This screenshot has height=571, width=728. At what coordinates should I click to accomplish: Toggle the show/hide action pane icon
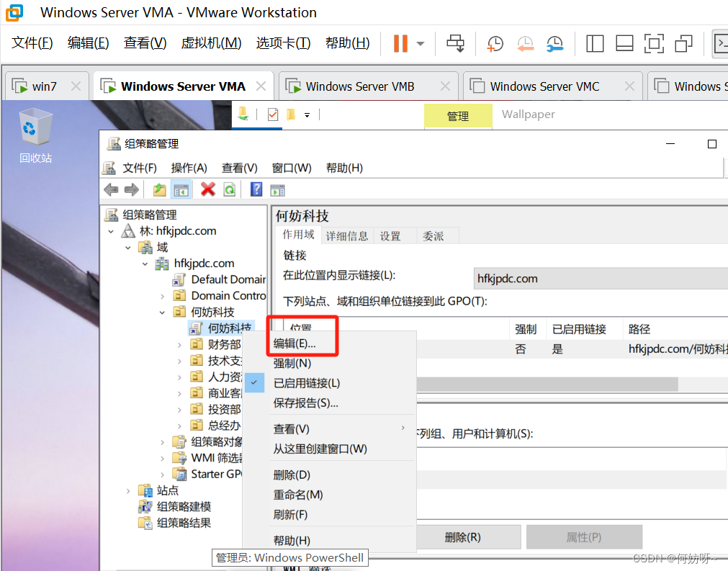(278, 190)
